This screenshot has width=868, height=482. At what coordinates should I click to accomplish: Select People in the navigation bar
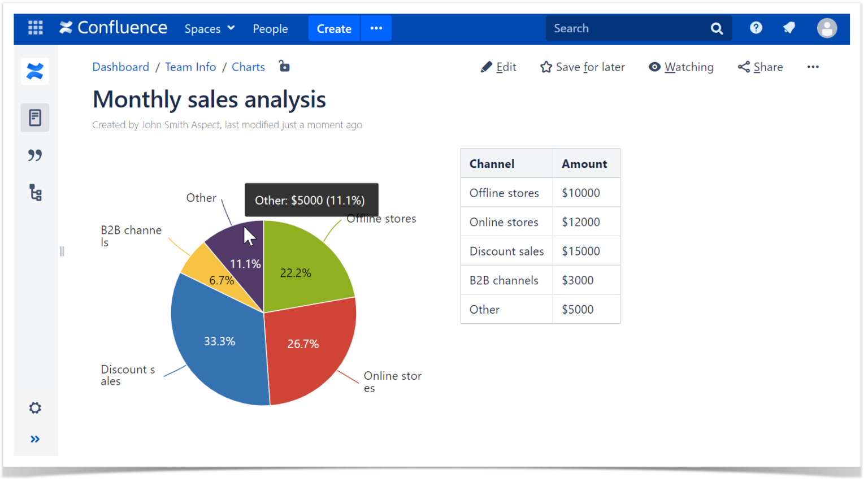pyautogui.click(x=270, y=28)
